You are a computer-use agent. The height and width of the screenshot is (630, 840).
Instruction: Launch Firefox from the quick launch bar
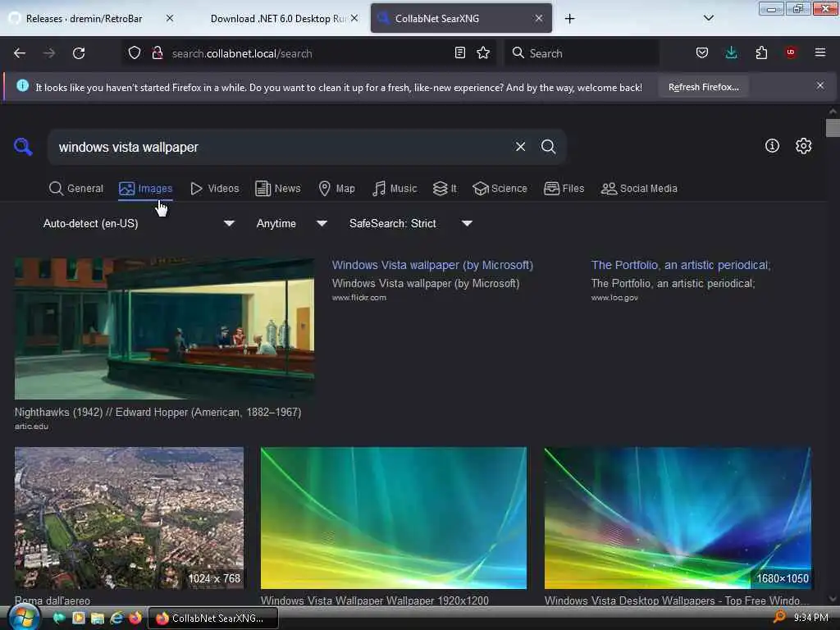pyautogui.click(x=135, y=619)
